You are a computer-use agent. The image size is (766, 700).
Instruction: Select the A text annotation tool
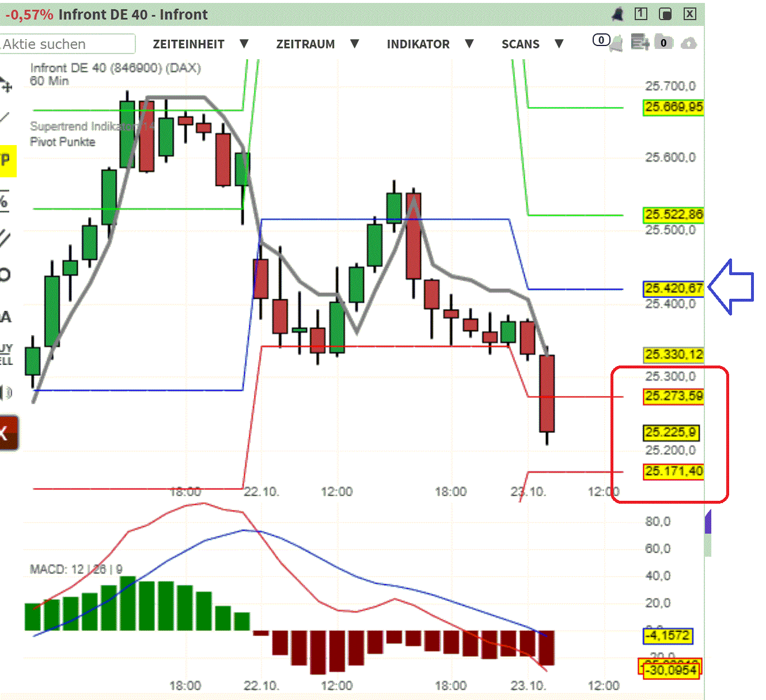tap(5, 317)
